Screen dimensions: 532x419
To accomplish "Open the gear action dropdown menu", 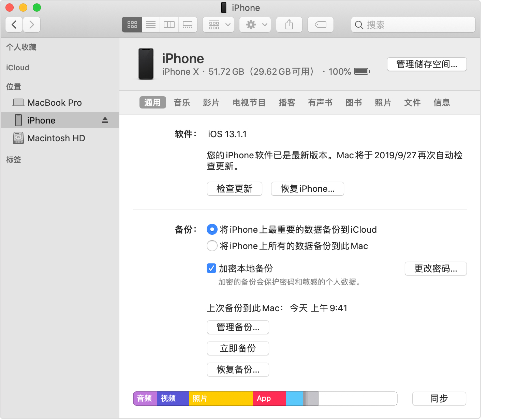I will pos(255,25).
